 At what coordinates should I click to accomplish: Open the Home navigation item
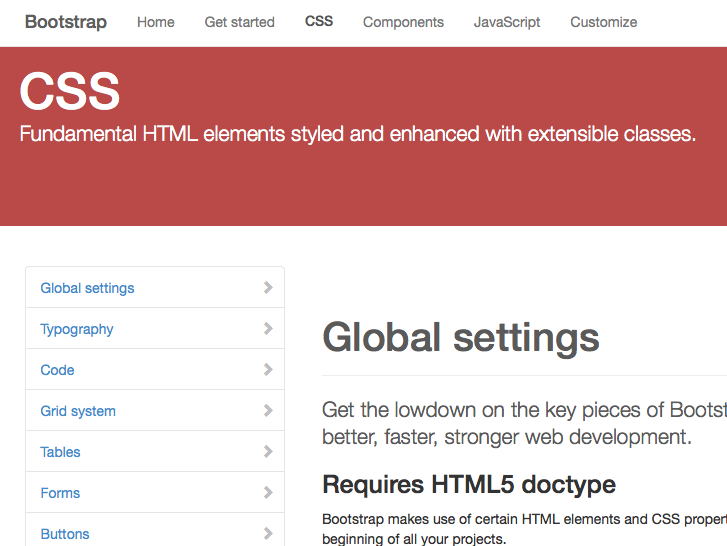point(155,22)
